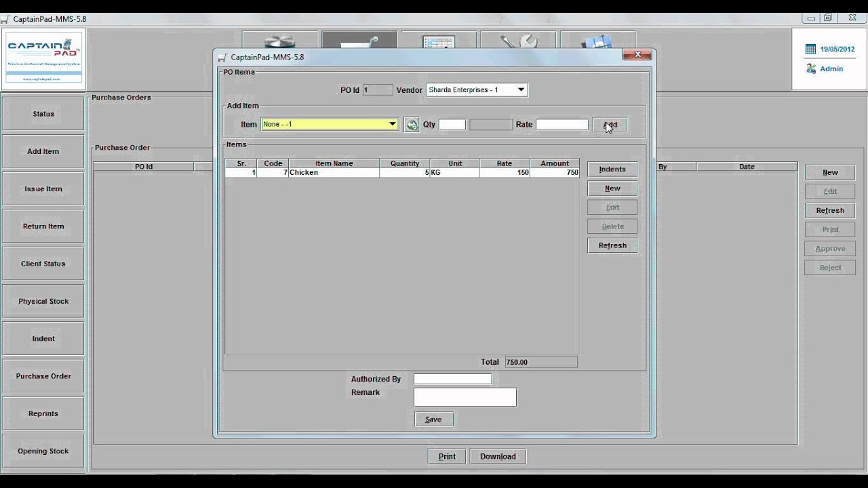Click the Amount column header
The width and height of the screenshot is (868, 488).
[x=555, y=163]
